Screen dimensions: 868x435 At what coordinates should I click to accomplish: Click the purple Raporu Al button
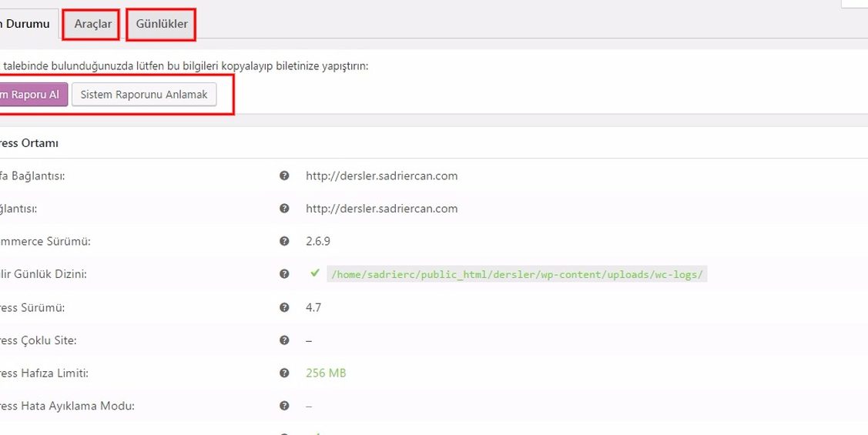[x=32, y=95]
